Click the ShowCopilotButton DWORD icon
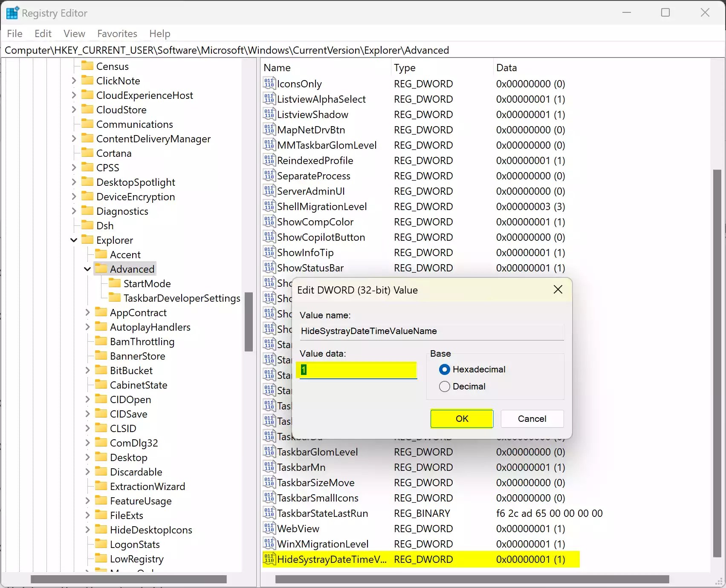Viewport: 726px width, 588px height. [x=269, y=237]
